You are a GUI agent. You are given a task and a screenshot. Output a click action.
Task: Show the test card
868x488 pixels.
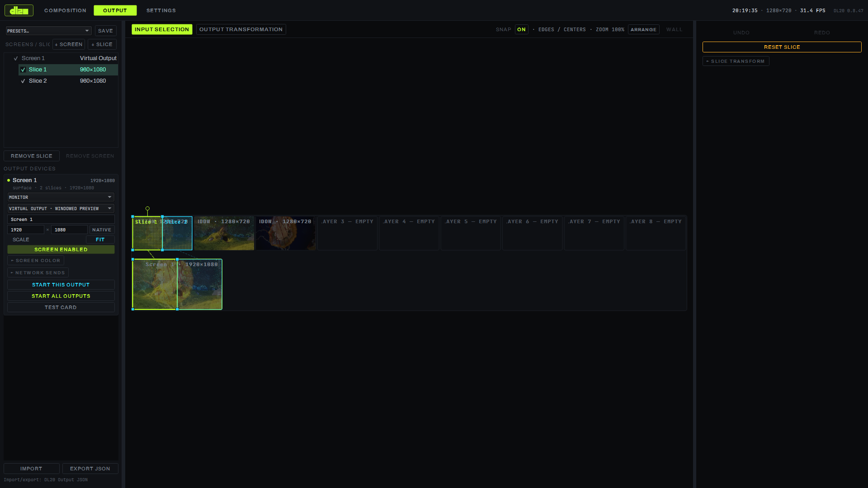point(61,307)
